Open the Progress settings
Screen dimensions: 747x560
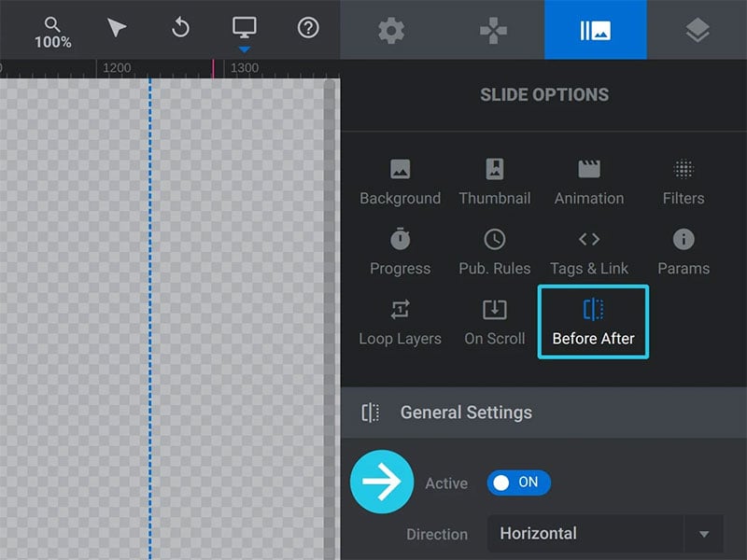click(400, 253)
